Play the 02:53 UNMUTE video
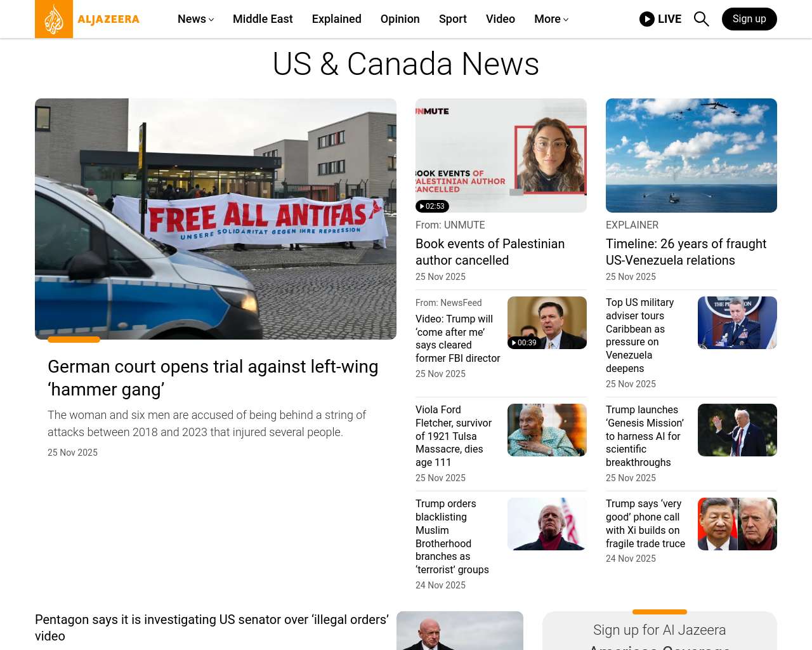The width and height of the screenshot is (812, 650). [x=432, y=206]
